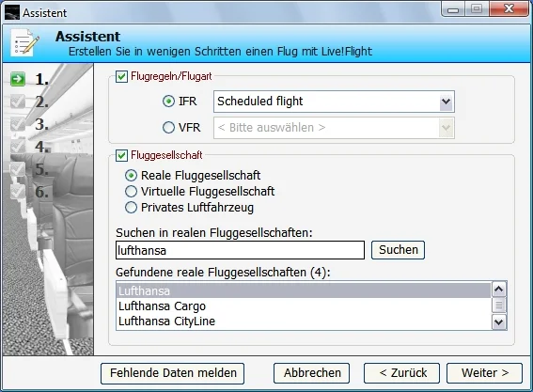Click the step 5 checkmark icon
The width and height of the screenshot is (533, 392).
(x=17, y=169)
